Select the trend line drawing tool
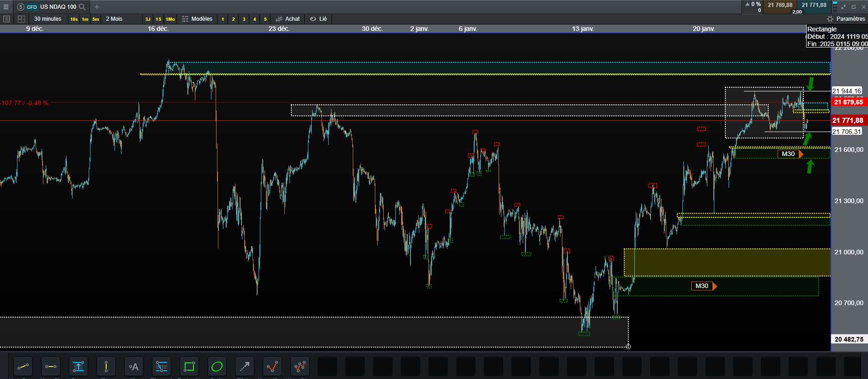 pos(23,367)
